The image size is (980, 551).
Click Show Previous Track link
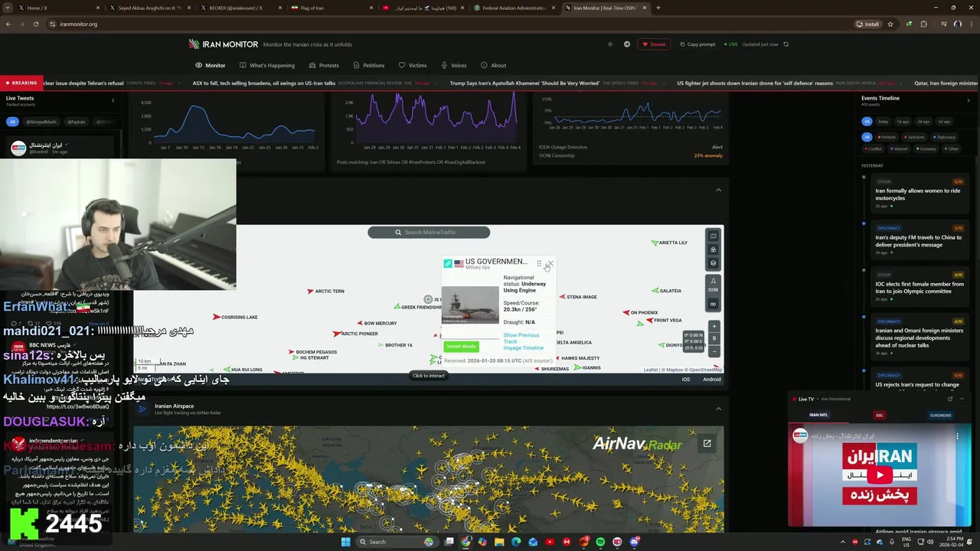(x=521, y=338)
